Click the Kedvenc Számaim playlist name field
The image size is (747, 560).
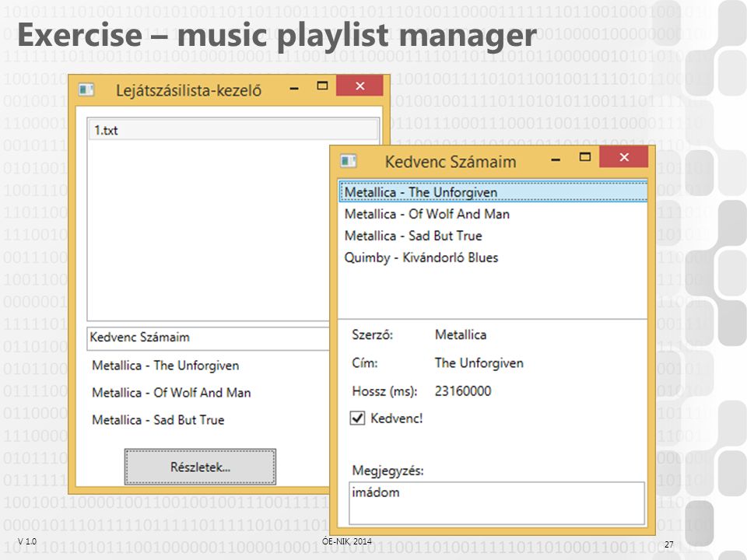[209, 338]
